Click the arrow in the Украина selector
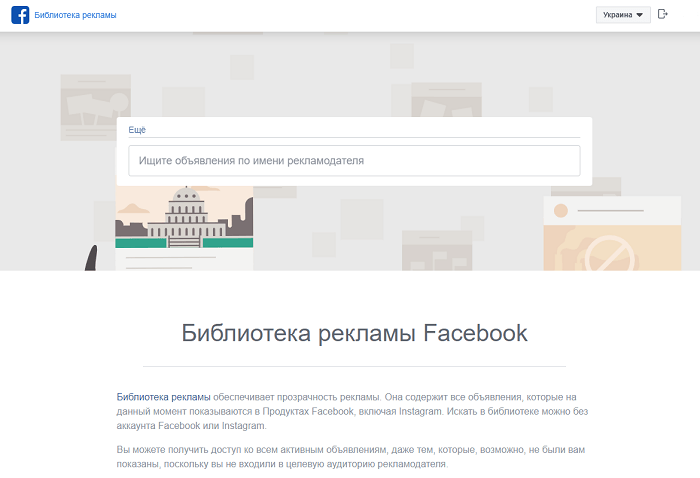700x478 pixels. click(x=640, y=15)
